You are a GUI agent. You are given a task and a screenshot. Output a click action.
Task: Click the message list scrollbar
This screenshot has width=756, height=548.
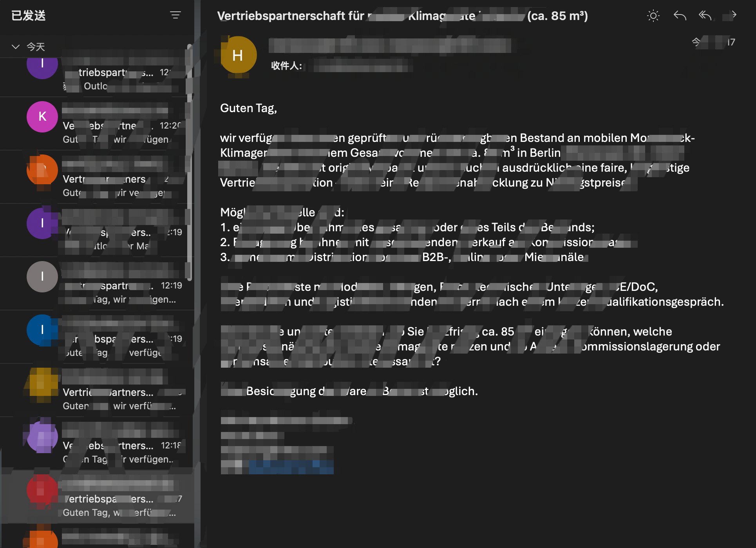click(190, 163)
